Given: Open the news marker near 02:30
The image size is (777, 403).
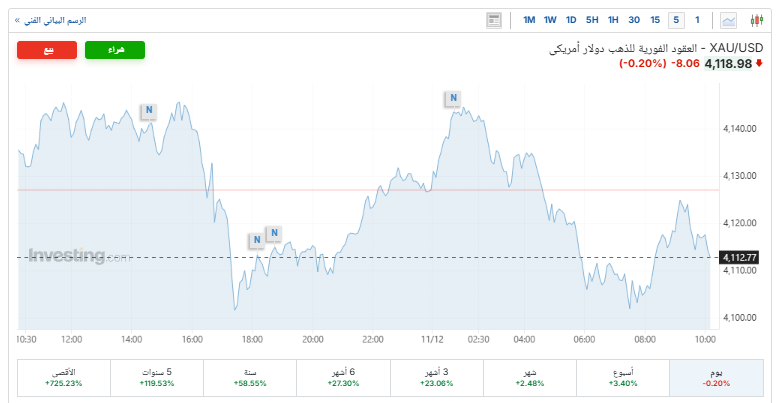Looking at the screenshot, I should [x=453, y=98].
